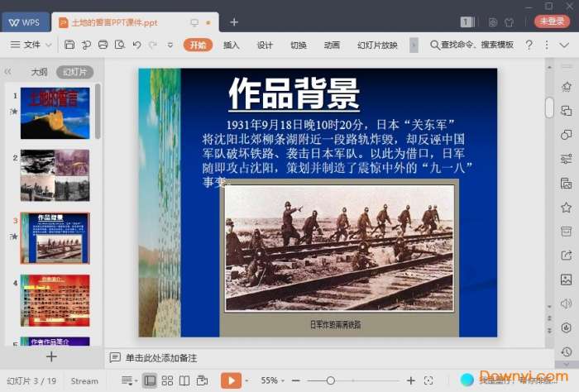Open the 插入 ribbon tab
Image resolution: width=579 pixels, height=392 pixels.
pyautogui.click(x=232, y=45)
